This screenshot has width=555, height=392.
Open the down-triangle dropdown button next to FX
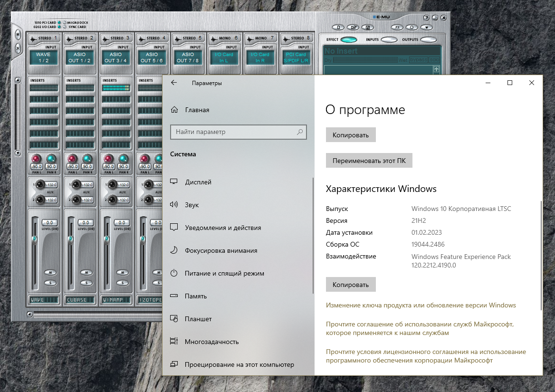click(427, 27)
